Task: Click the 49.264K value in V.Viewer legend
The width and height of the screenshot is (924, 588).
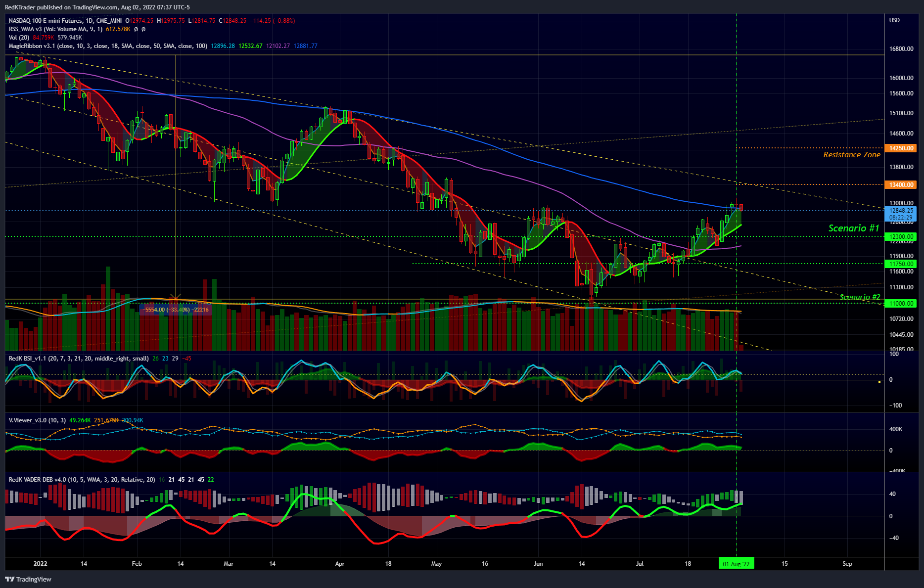Action: point(80,420)
